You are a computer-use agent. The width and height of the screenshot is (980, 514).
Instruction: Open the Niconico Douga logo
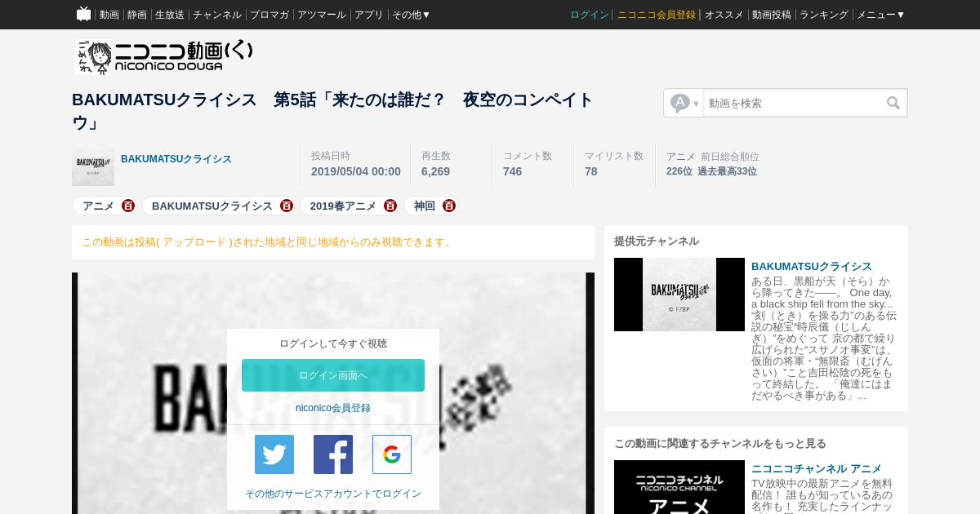(x=163, y=57)
